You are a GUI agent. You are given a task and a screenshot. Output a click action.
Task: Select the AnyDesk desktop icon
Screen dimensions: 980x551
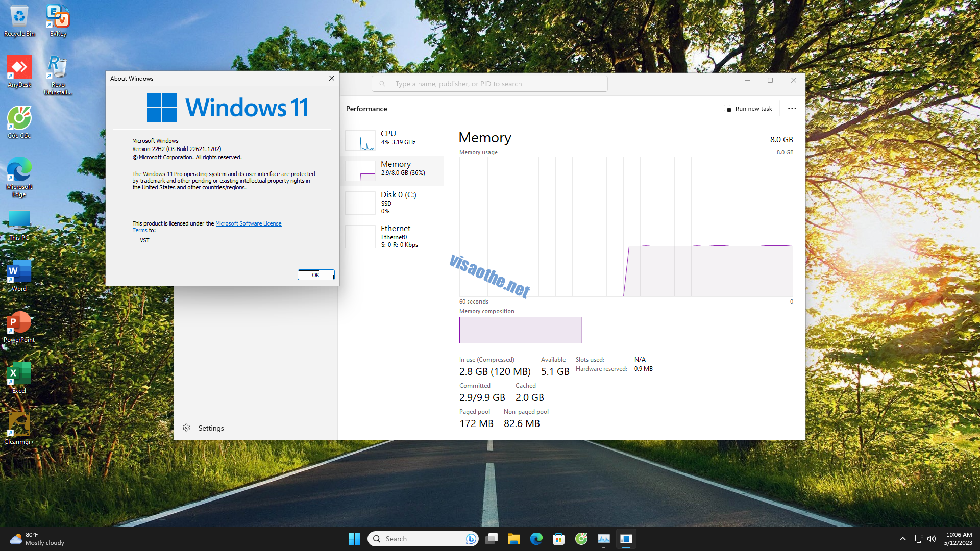pyautogui.click(x=19, y=72)
